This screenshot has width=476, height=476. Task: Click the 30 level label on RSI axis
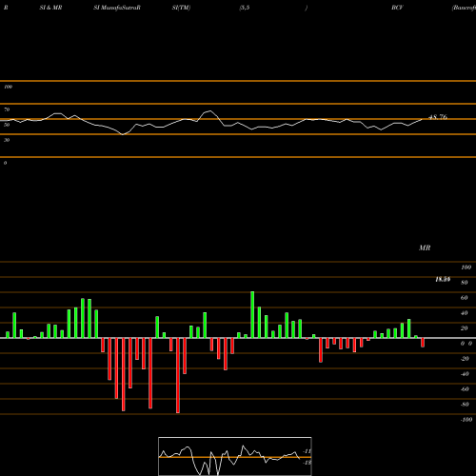(7, 140)
